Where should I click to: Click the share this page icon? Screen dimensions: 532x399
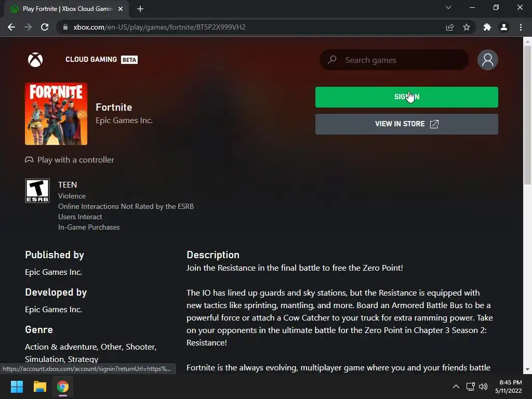[x=450, y=27]
